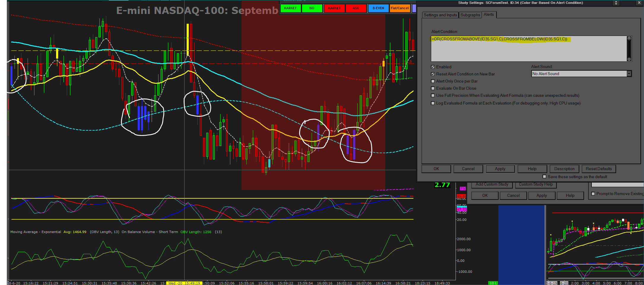Click the Alert Condition scrollbar down arrow
Screen dimensions: 644x285
[629, 59]
